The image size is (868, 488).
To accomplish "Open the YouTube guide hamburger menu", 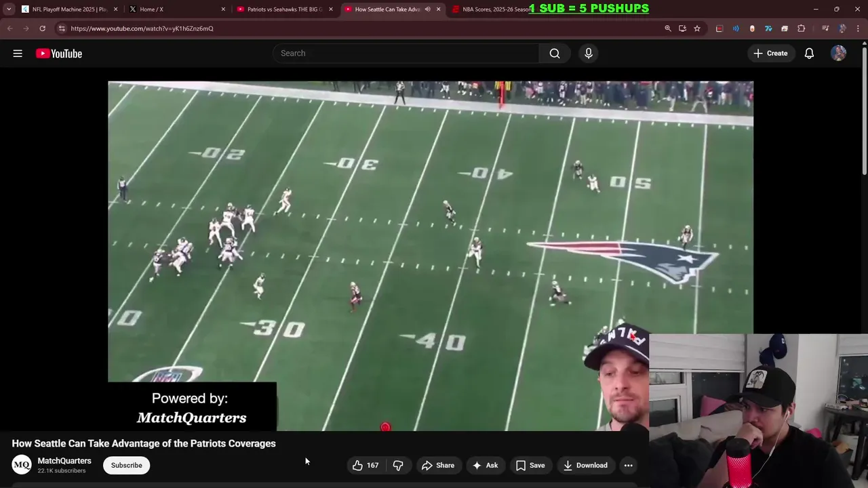I will pos(18,54).
